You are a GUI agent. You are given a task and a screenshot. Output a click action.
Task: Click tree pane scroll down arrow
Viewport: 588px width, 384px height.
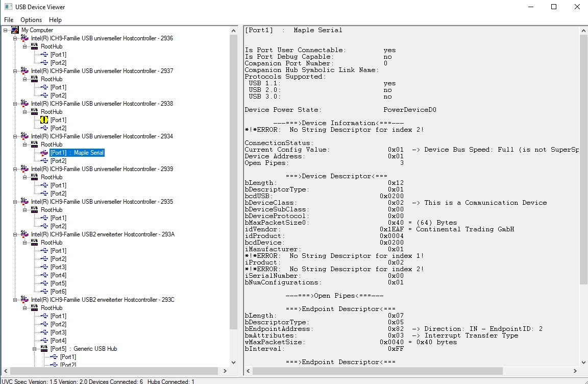(234, 362)
